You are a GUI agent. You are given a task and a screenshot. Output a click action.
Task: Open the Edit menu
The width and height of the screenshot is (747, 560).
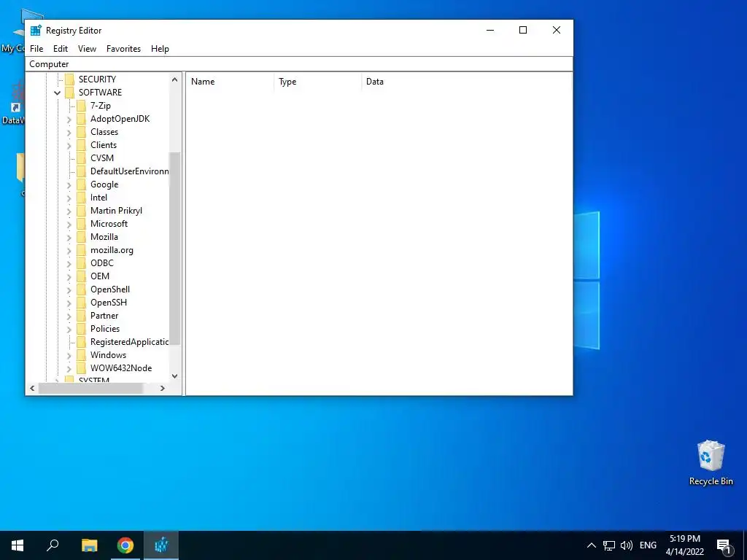click(x=60, y=49)
